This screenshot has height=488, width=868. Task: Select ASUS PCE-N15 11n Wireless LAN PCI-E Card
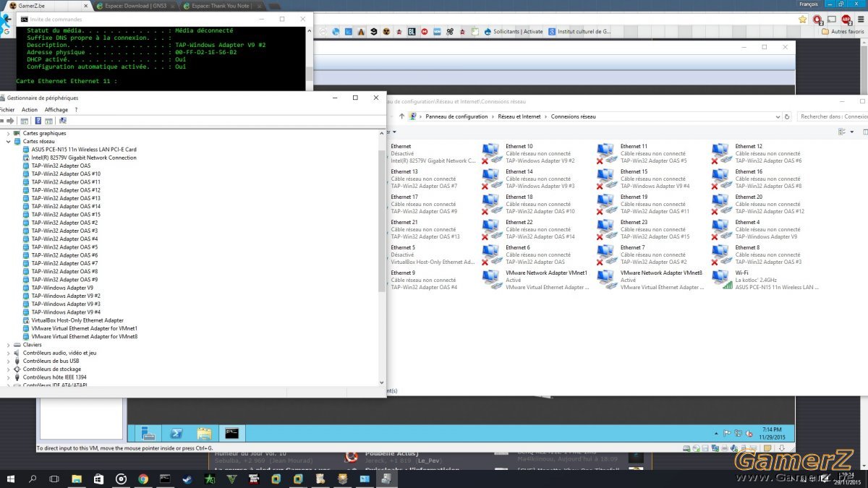pyautogui.click(x=84, y=150)
